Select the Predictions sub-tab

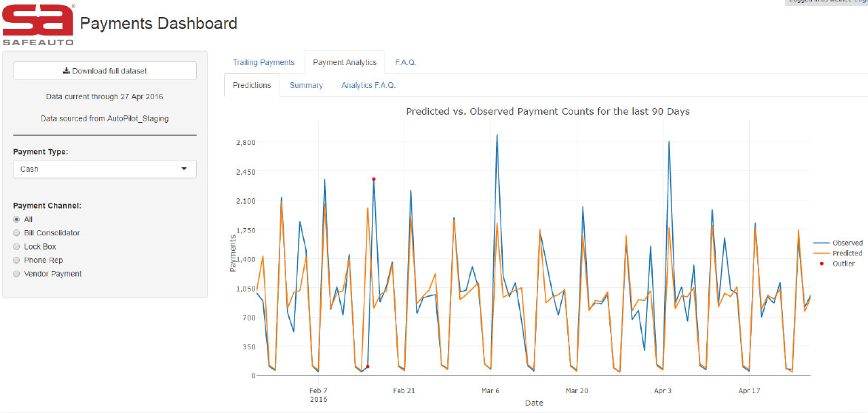click(x=251, y=86)
